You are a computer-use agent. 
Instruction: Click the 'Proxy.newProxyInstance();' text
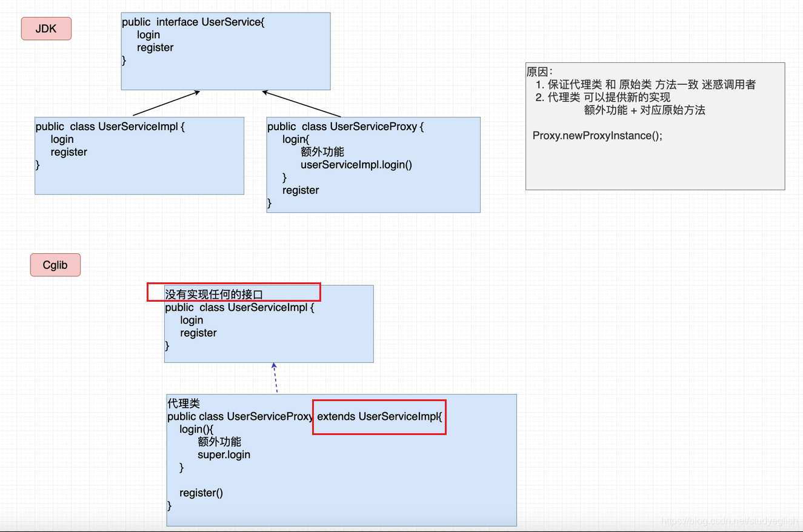(x=598, y=136)
